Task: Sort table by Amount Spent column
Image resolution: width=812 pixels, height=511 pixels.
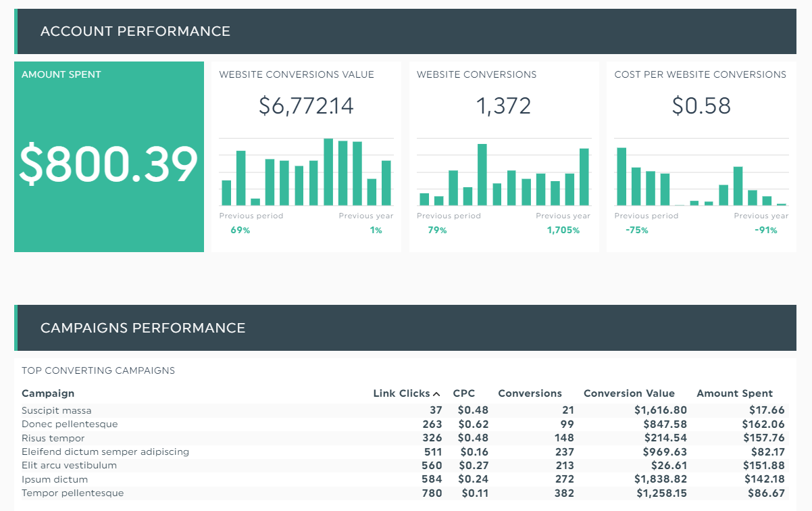Action: tap(735, 393)
